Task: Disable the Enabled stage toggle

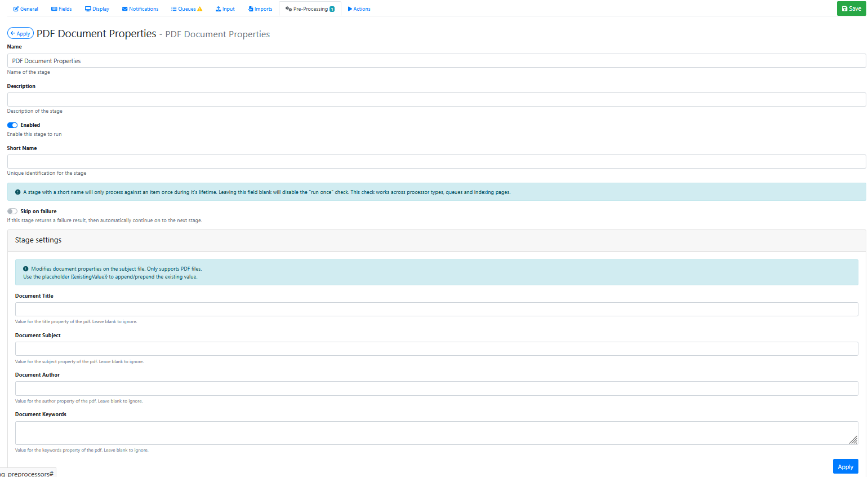Action: point(12,125)
